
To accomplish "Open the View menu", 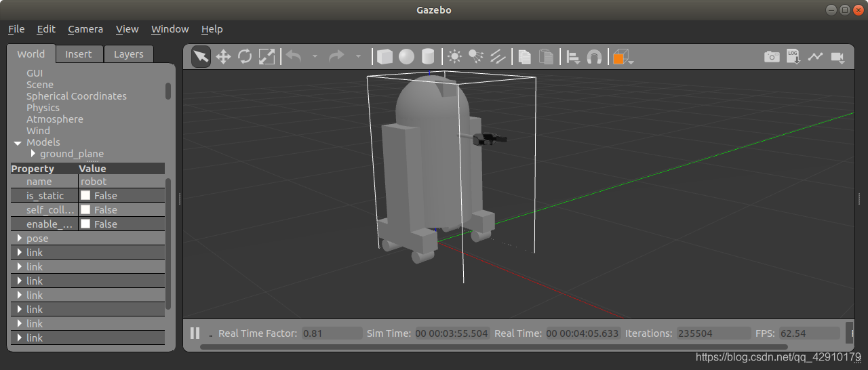I will (x=127, y=29).
